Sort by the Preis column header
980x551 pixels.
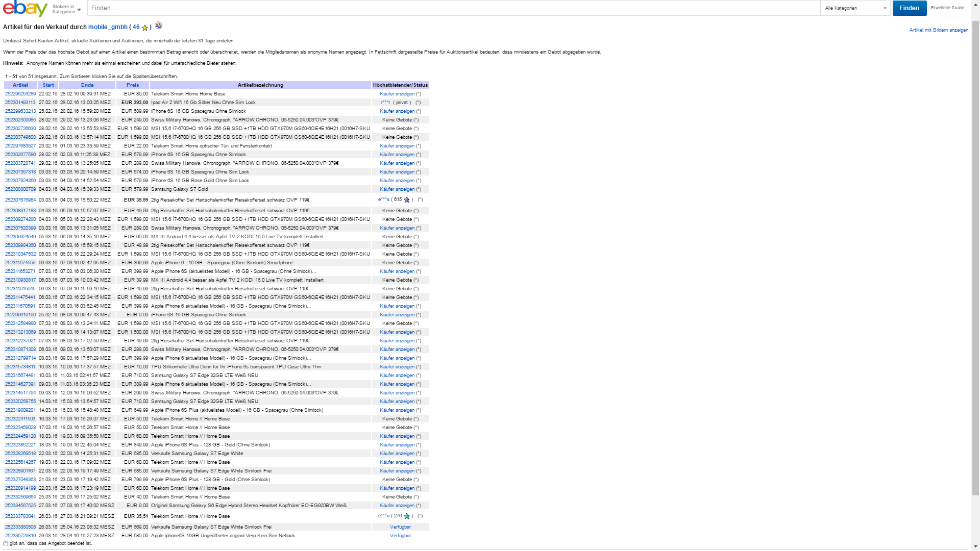pyautogui.click(x=133, y=85)
